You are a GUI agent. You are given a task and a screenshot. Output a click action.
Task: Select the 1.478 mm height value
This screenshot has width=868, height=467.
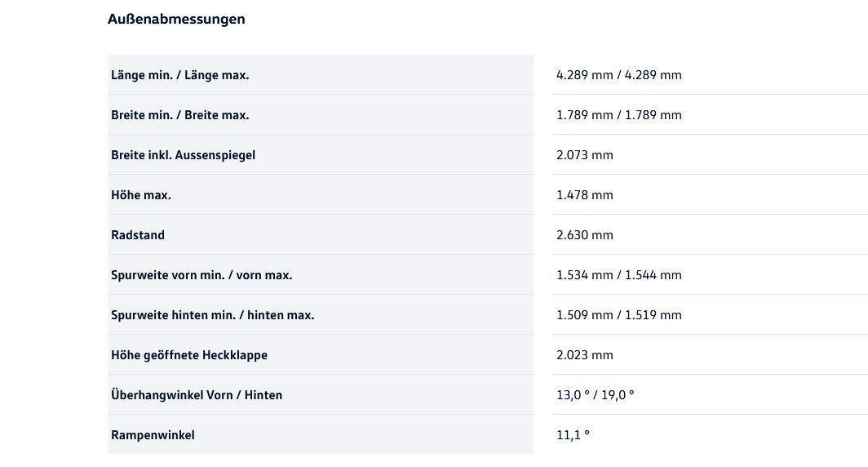(x=584, y=195)
